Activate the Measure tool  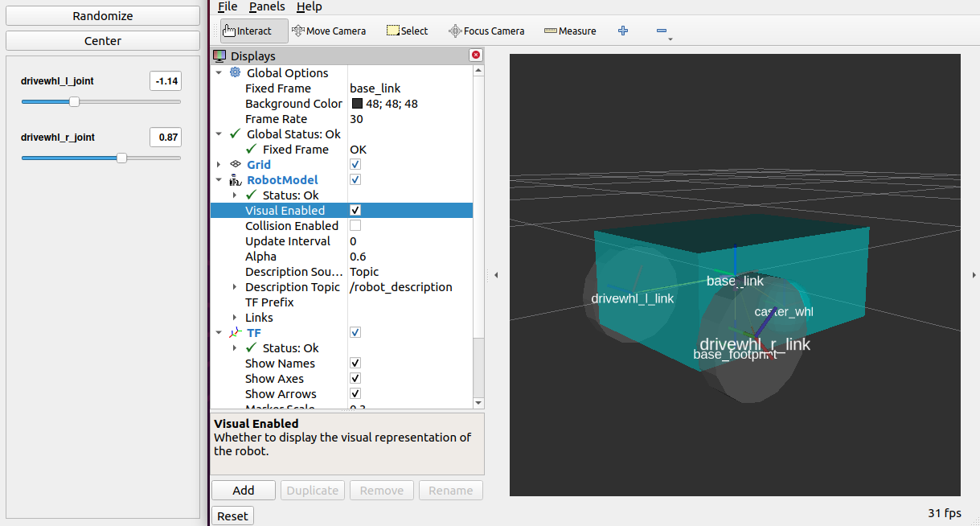(570, 31)
